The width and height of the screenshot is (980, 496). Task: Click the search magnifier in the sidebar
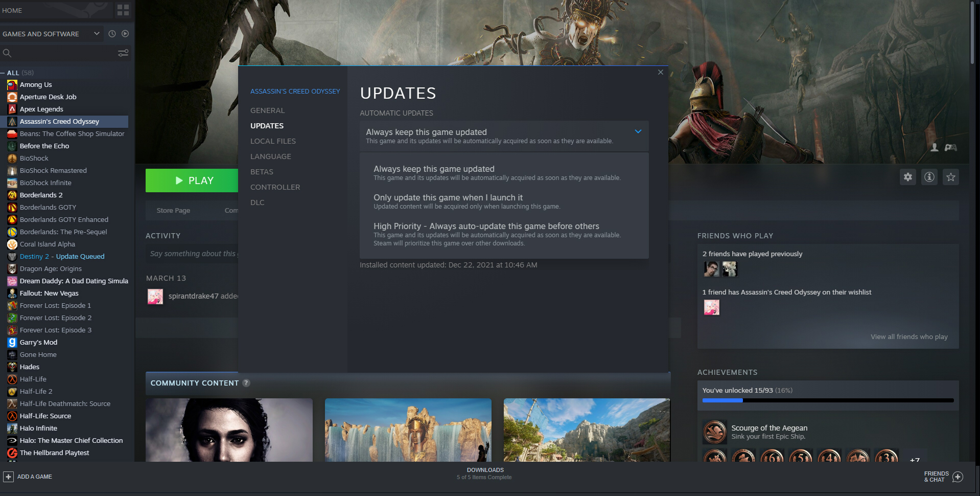point(7,53)
